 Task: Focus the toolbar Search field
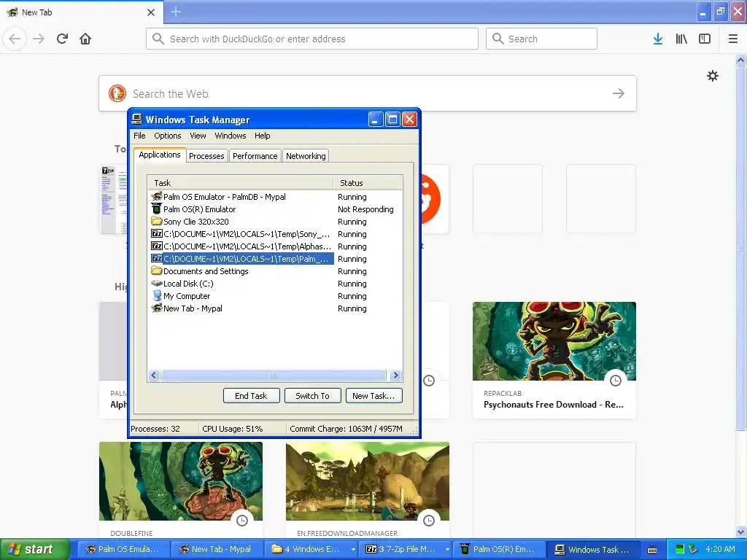[x=541, y=39]
